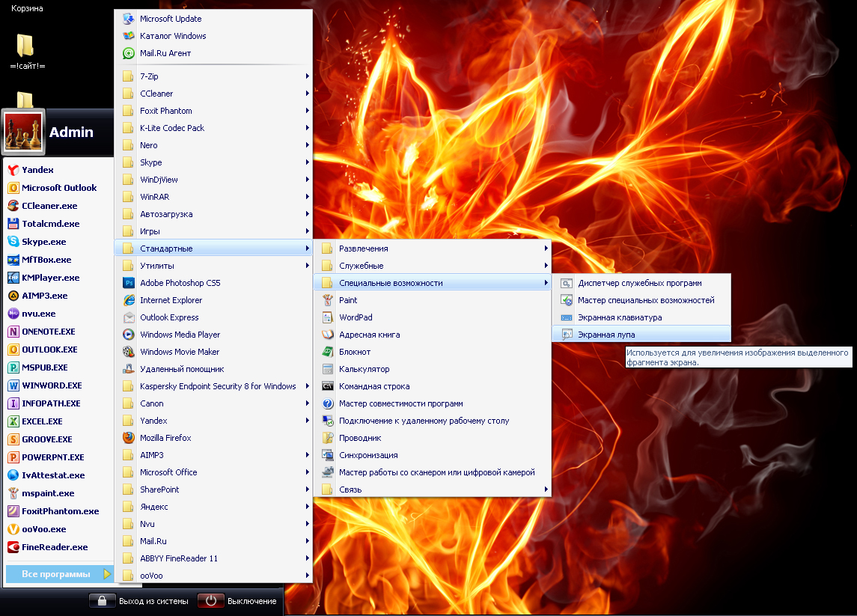The image size is (857, 616).
Task: Expand the Игры folder
Action: click(x=213, y=231)
